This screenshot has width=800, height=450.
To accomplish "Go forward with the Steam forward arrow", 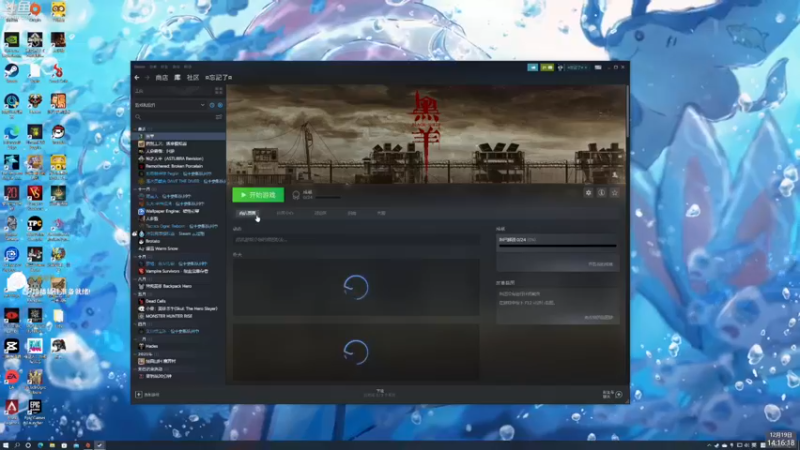I will (147, 78).
